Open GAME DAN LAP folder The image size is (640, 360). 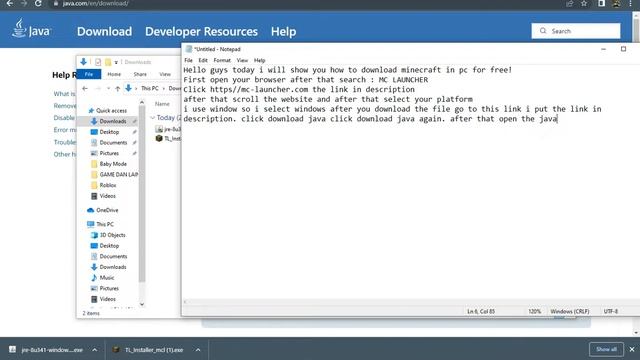point(118,174)
